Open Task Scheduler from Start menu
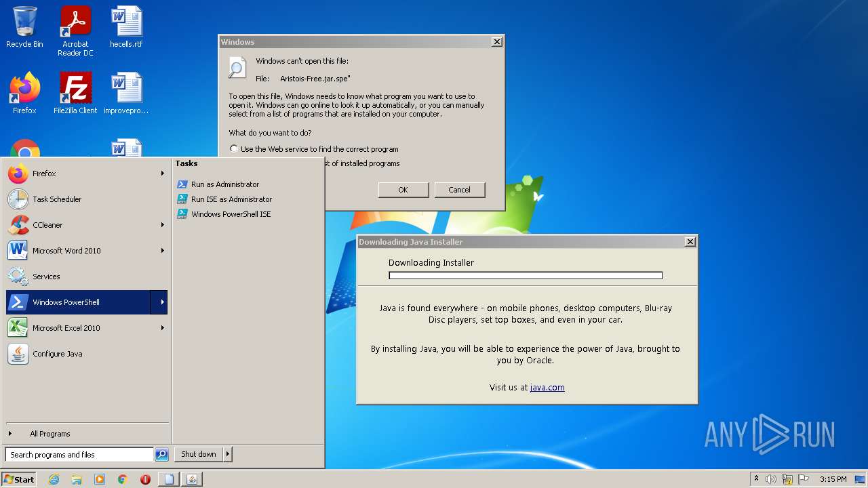 (x=87, y=199)
